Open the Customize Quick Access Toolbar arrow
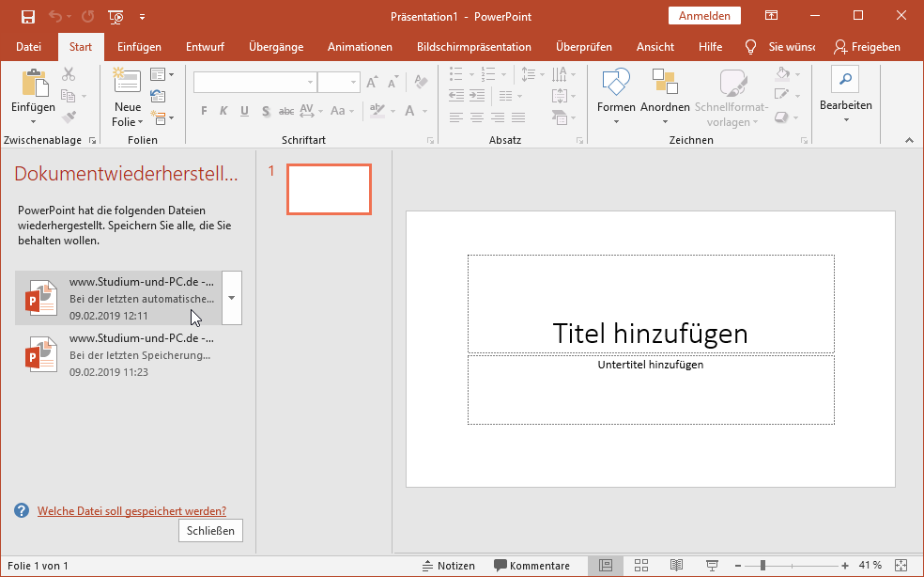This screenshot has width=924, height=577. coord(142,17)
